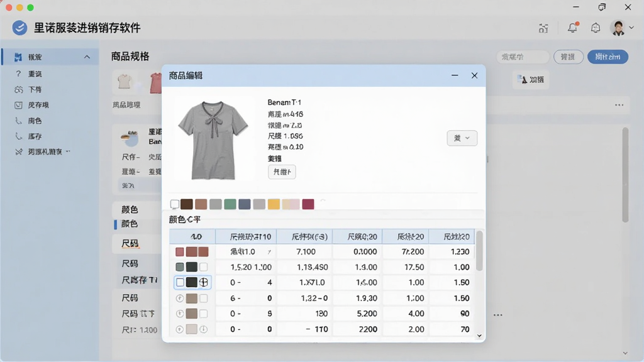The height and width of the screenshot is (362, 644).
Task: Click the outlined pill button by the search field
Action: tap(569, 57)
